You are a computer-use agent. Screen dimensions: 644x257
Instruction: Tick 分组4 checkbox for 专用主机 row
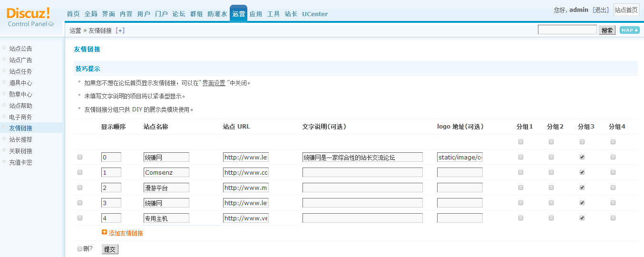tap(613, 218)
